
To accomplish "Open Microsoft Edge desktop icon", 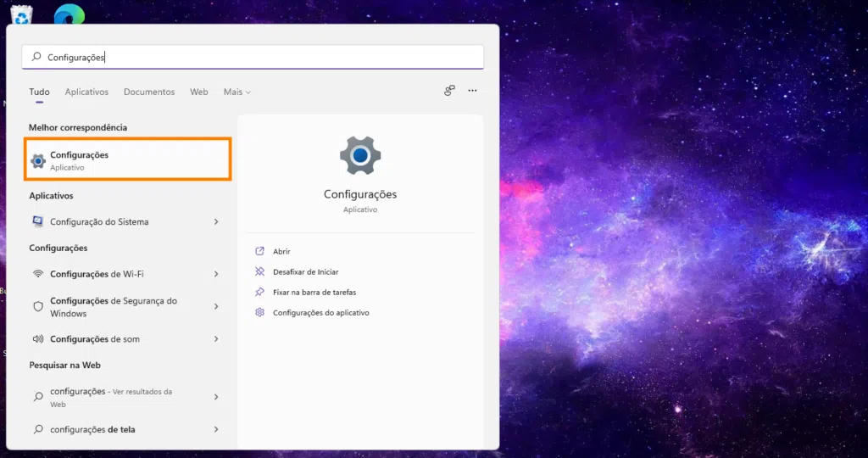I will pos(70,14).
